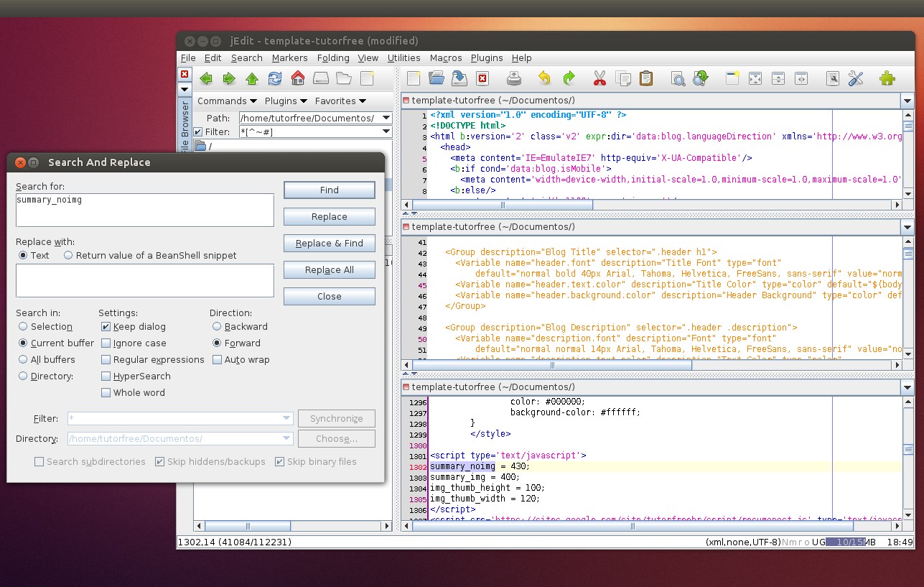Click the Search for field containing summary_noimg
The height and width of the screenshot is (587, 924).
click(x=145, y=210)
